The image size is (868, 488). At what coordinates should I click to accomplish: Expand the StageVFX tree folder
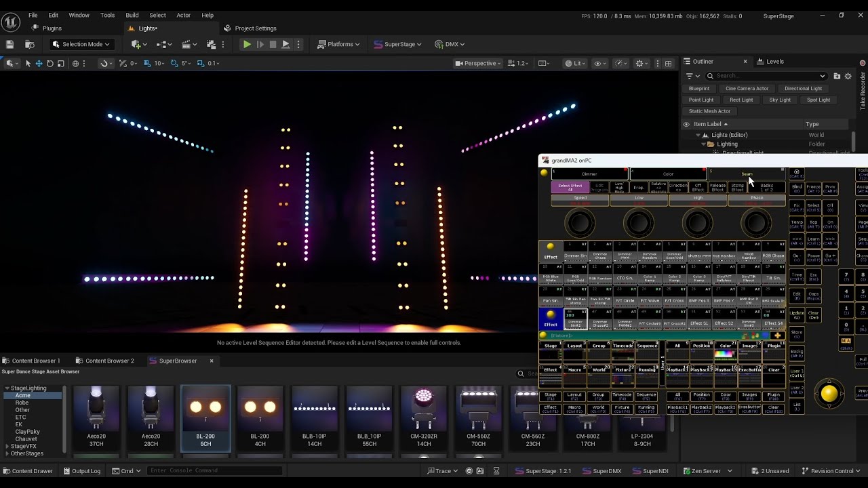coord(7,446)
